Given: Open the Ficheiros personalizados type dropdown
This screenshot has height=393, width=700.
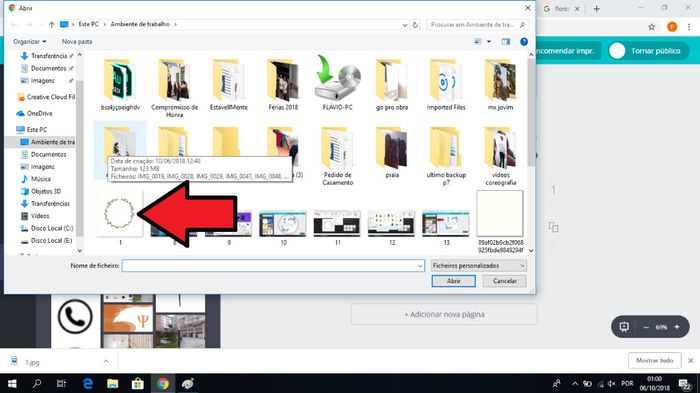Looking at the screenshot, I should pos(479,266).
